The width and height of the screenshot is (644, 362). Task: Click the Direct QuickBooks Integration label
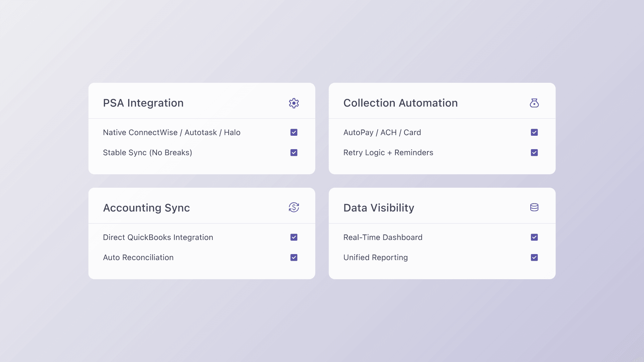(x=158, y=237)
